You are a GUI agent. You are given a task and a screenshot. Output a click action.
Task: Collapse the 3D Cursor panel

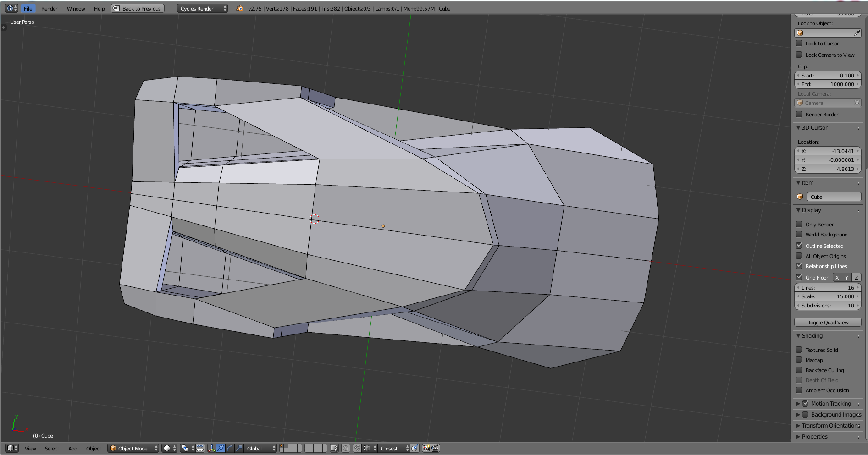798,128
